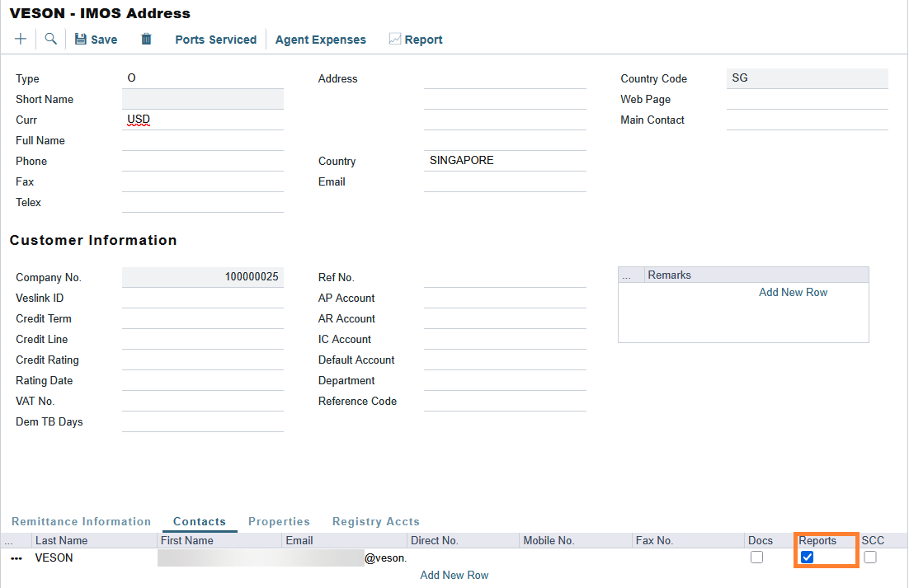Click into the Phone field
Image resolution: width=909 pixels, height=588 pixels.
pyautogui.click(x=203, y=161)
